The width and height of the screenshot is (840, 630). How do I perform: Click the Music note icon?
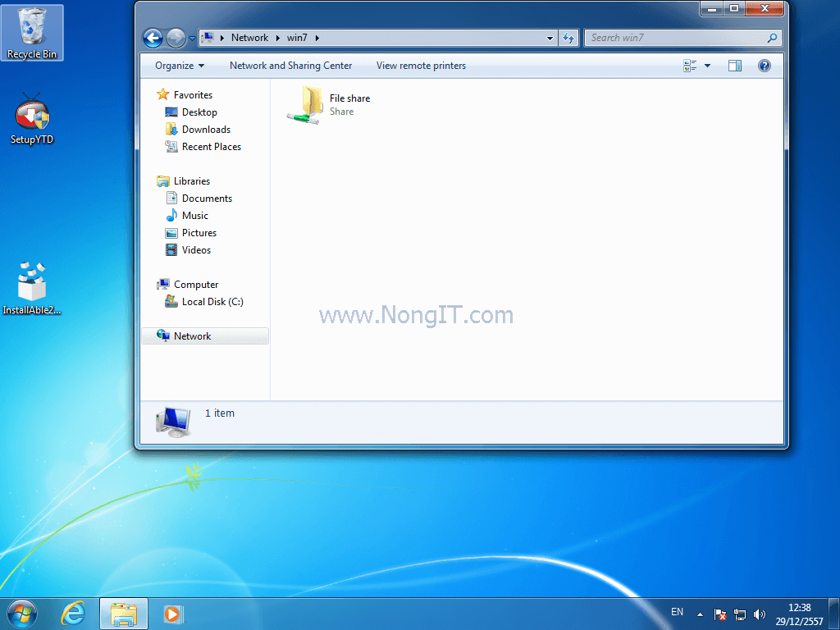(171, 216)
